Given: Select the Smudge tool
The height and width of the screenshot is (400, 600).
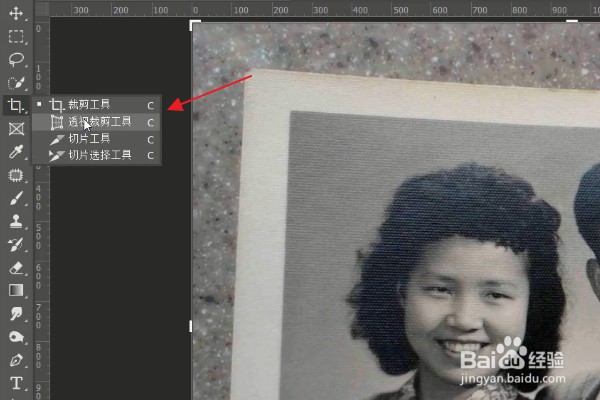Looking at the screenshot, I should coord(16,314).
